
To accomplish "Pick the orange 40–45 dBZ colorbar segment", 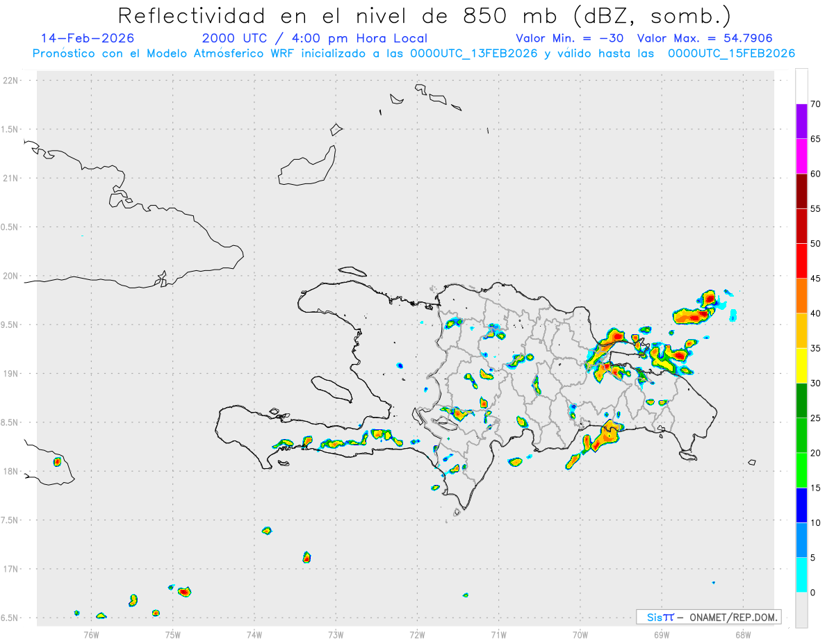I will click(x=801, y=296).
